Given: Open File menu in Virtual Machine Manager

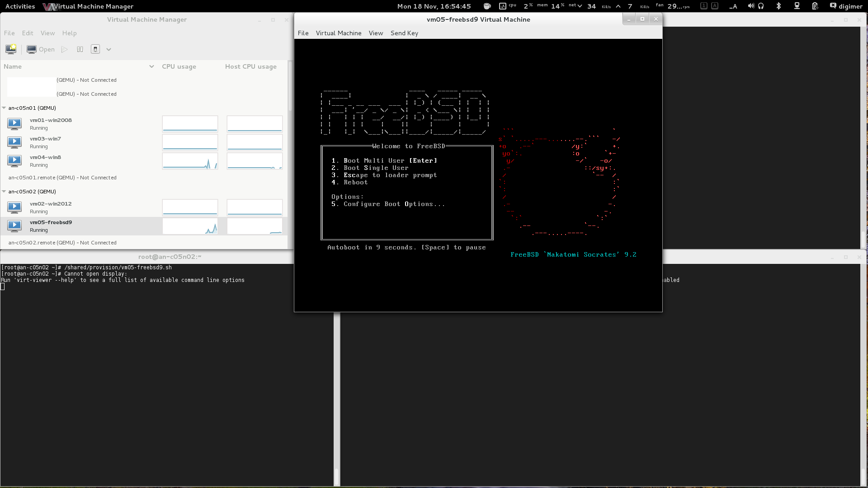Looking at the screenshot, I should [x=9, y=33].
